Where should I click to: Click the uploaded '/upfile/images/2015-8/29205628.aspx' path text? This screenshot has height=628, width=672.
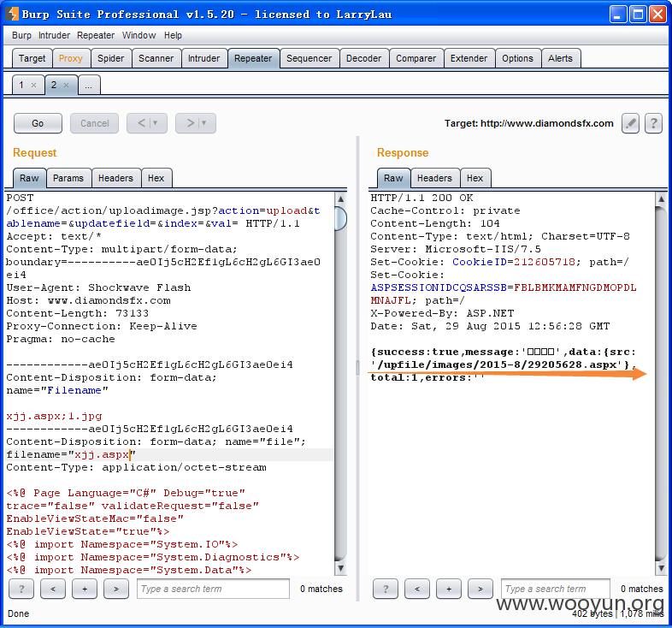(x=500, y=364)
